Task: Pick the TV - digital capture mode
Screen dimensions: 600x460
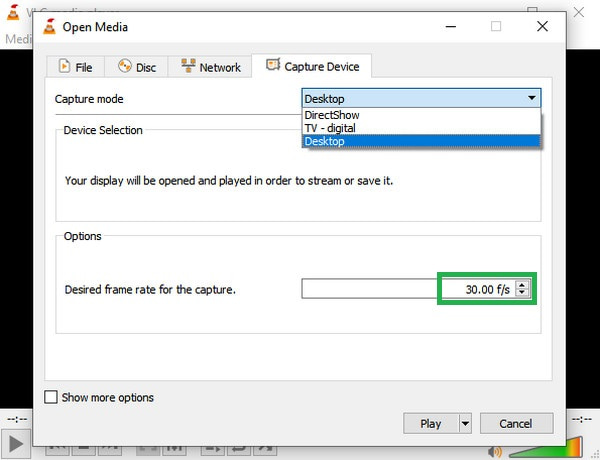Action: pyautogui.click(x=331, y=128)
